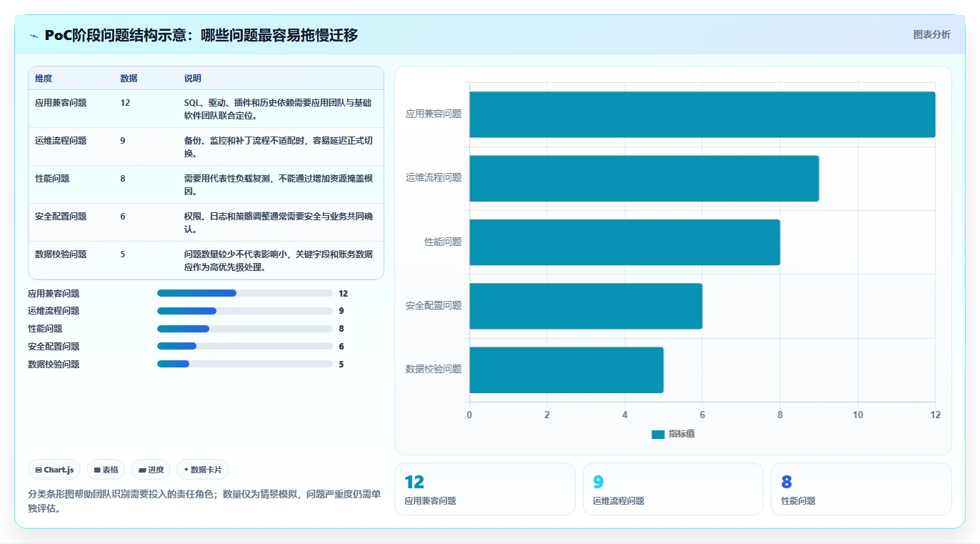Click the 安全配置问题 progress bar
The image size is (980, 544).
[x=245, y=347]
